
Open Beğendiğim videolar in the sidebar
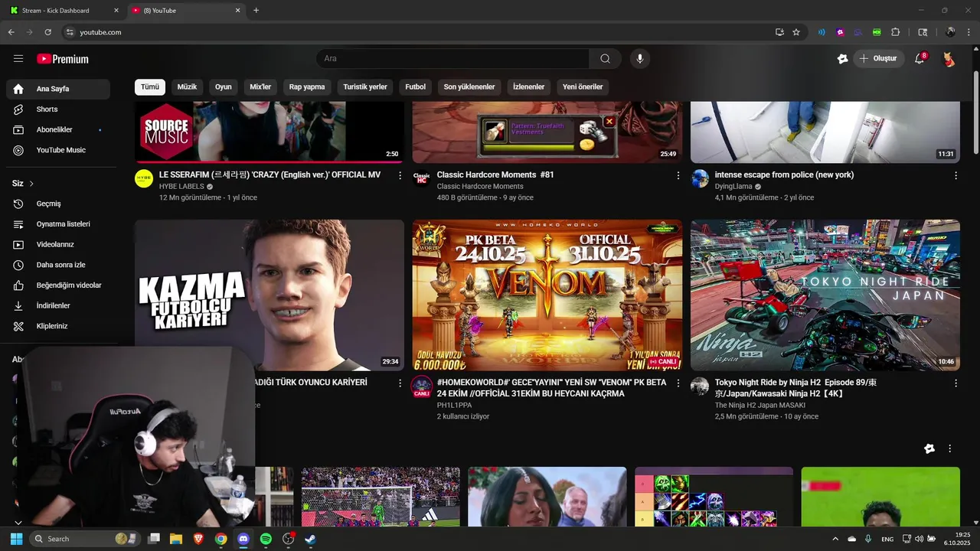pyautogui.click(x=58, y=285)
